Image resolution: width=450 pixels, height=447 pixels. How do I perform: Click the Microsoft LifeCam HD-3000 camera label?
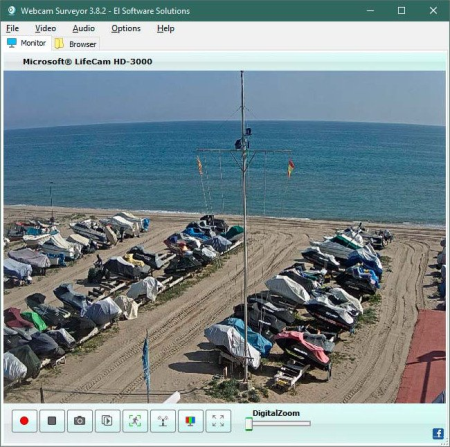click(x=88, y=62)
